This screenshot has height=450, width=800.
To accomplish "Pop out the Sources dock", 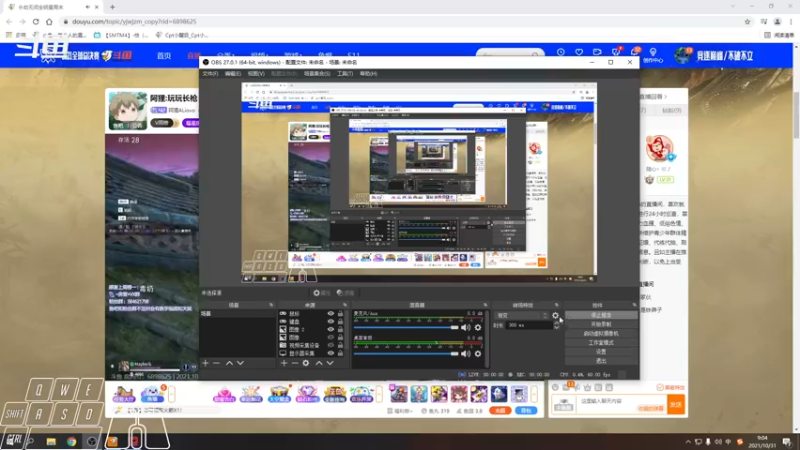I will coord(345,305).
